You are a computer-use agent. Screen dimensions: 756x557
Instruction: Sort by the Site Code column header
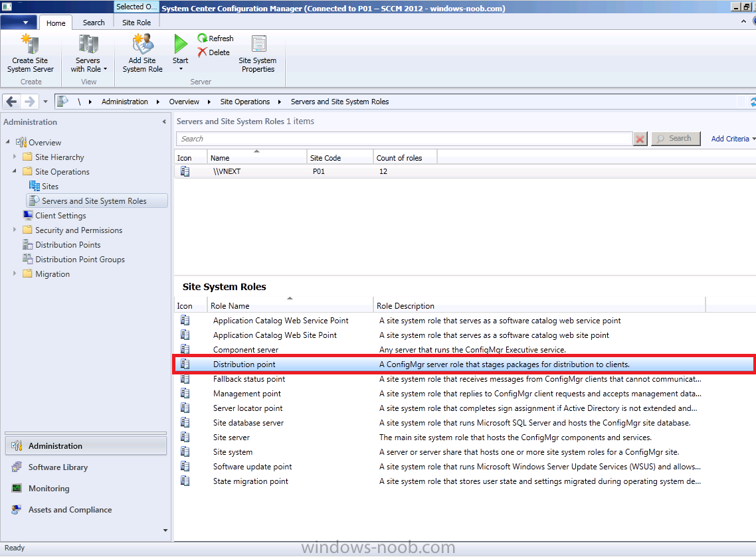[340, 157]
